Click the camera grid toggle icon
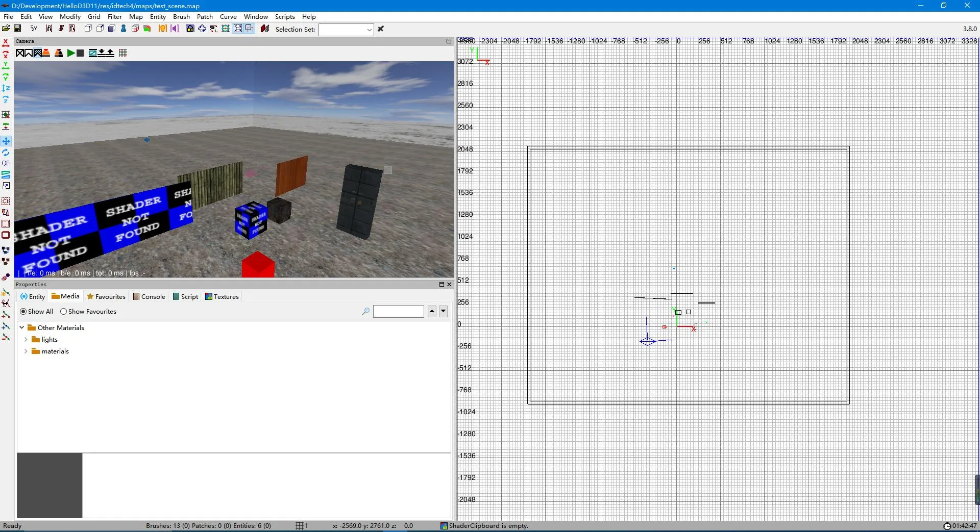 tap(123, 53)
